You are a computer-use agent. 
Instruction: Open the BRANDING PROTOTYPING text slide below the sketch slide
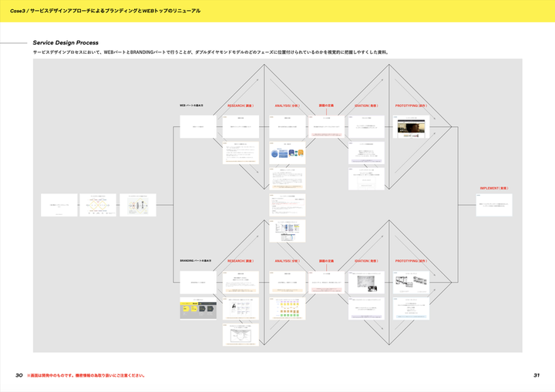point(412,309)
